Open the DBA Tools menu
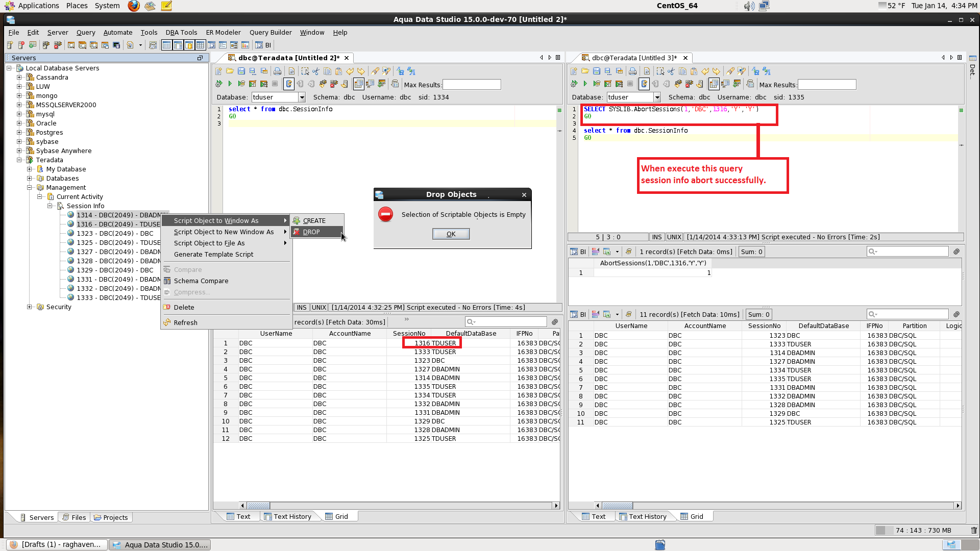This screenshot has height=551, width=980. pos(181,33)
